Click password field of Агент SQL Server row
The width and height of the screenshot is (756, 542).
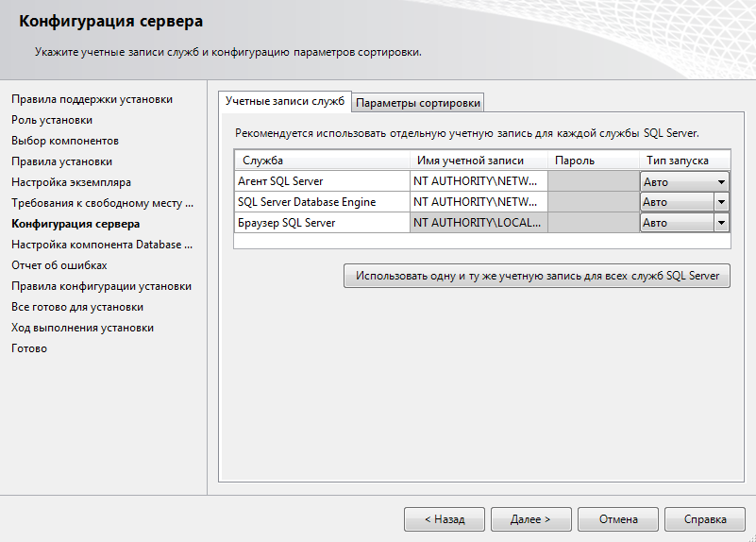point(594,181)
